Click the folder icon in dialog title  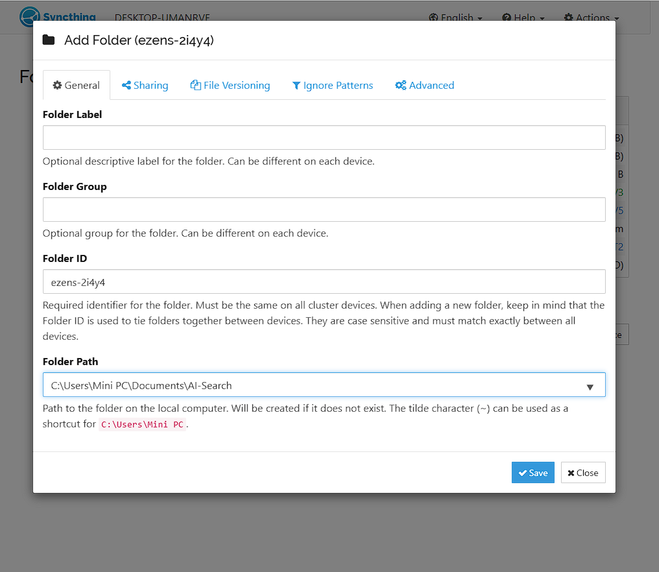coord(49,40)
